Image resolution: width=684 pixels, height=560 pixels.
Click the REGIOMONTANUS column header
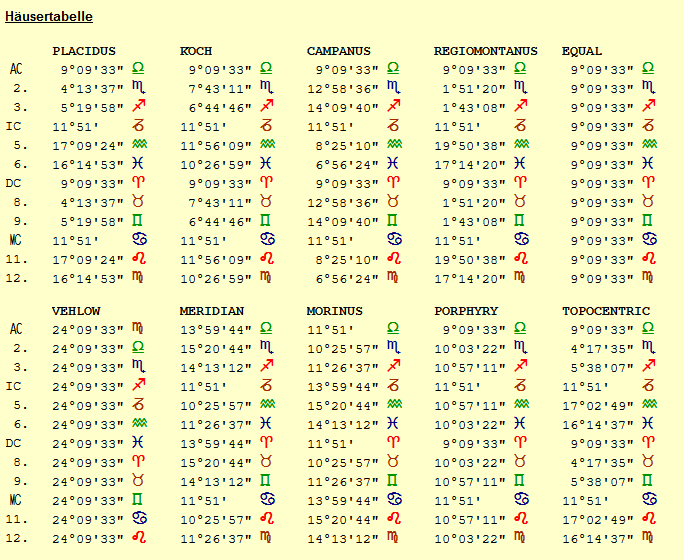[x=486, y=51]
